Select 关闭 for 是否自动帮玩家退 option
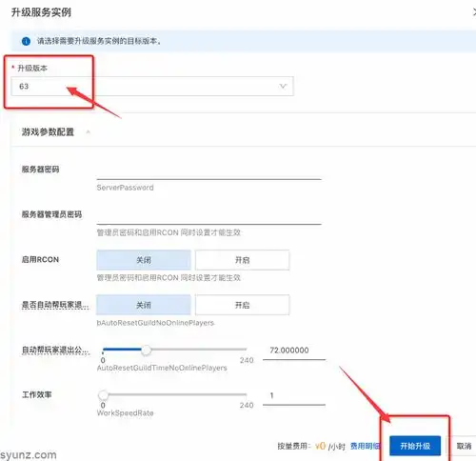Screen dimensions: 476x461 (144, 305)
